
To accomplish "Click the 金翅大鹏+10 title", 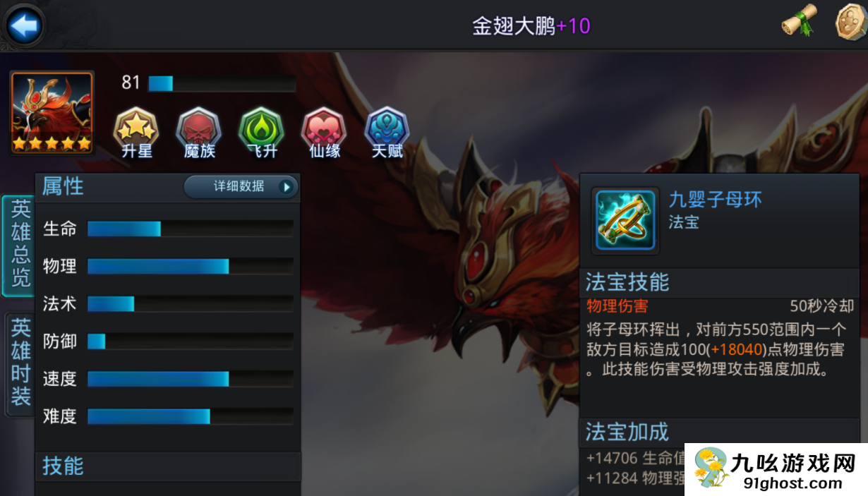I will point(531,26).
